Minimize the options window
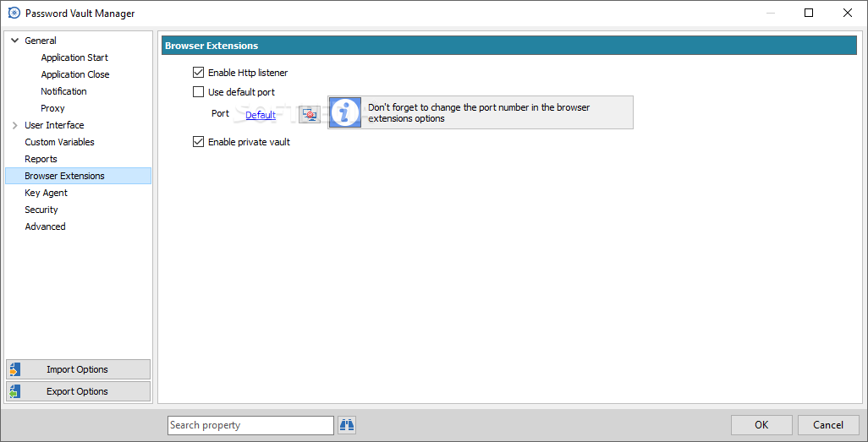868x442 pixels. point(770,13)
